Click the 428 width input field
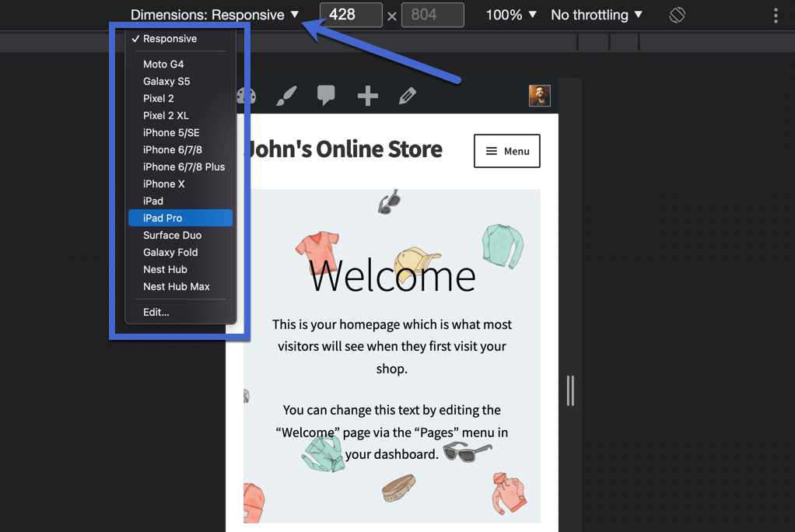 (350, 14)
